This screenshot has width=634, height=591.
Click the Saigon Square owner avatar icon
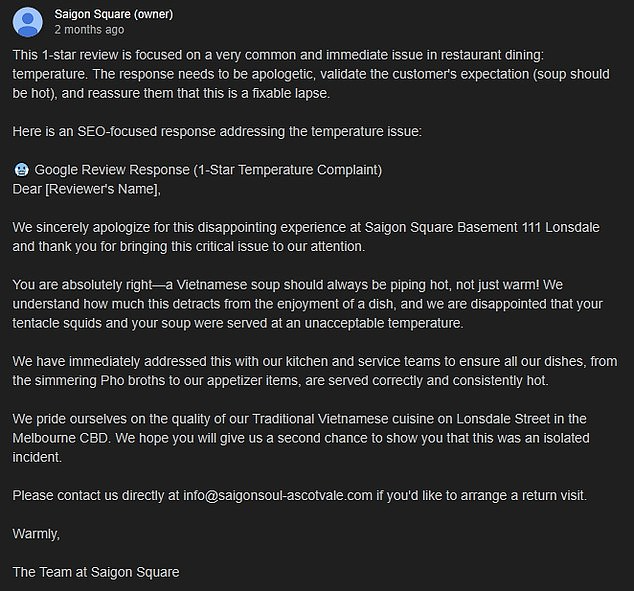[27, 20]
